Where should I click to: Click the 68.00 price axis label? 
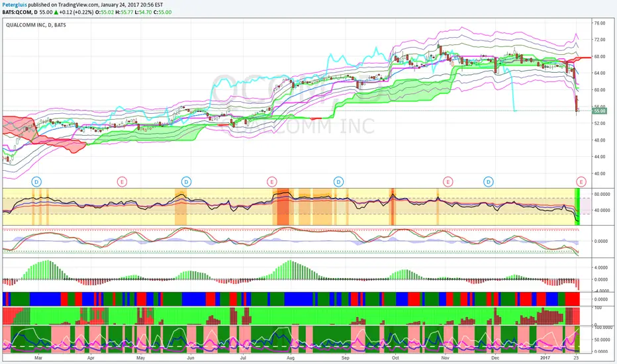coord(600,57)
